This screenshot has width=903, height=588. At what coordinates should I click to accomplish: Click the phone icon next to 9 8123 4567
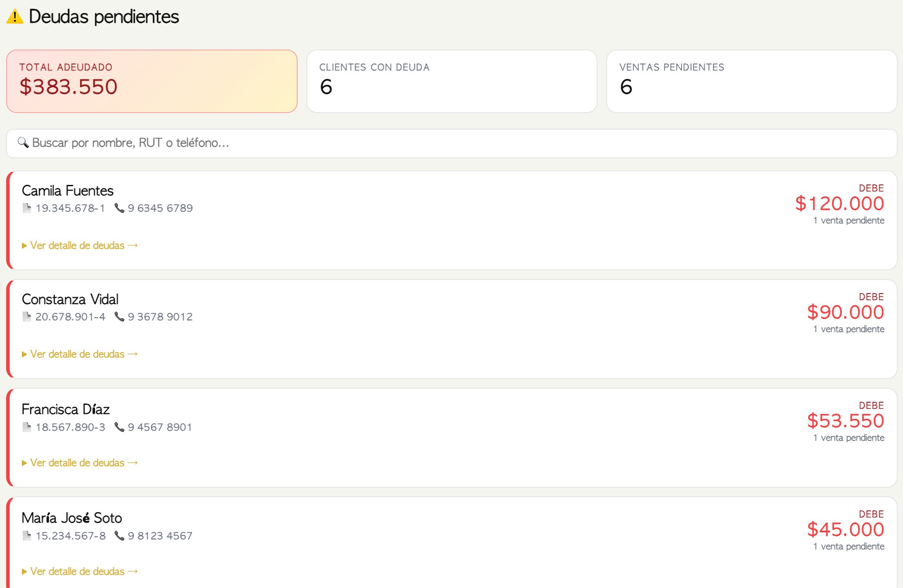coord(119,535)
